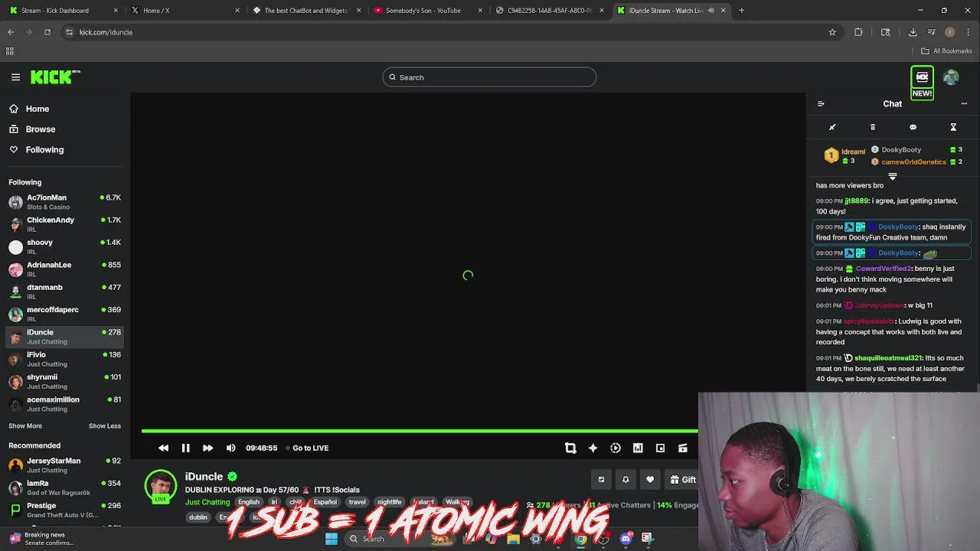Open ChickenAndy channel in Following list
This screenshot has height=551, width=980.
[65, 224]
